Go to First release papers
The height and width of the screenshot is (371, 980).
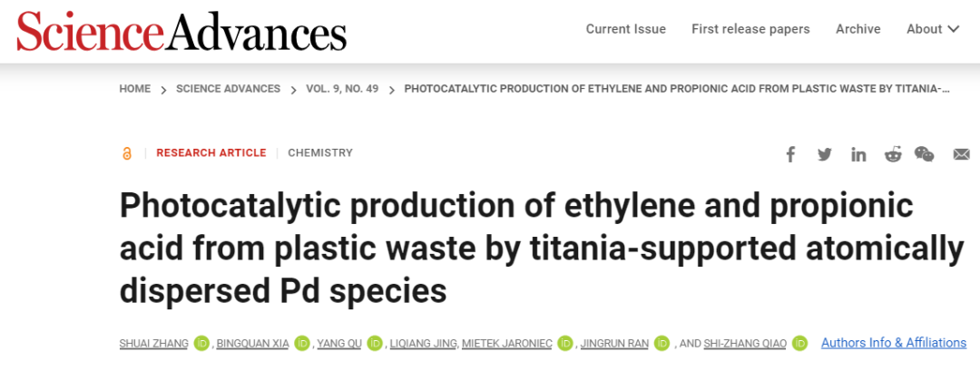[x=750, y=29]
